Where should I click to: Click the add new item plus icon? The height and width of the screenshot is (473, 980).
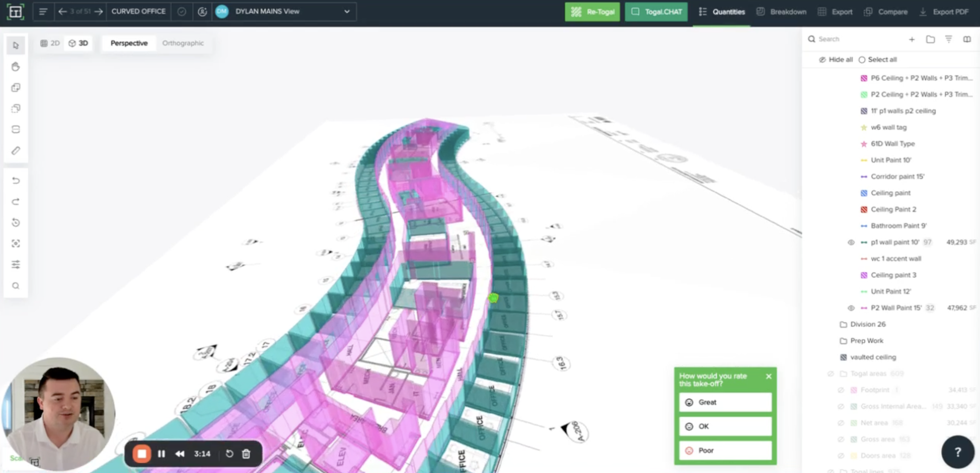[x=912, y=39]
